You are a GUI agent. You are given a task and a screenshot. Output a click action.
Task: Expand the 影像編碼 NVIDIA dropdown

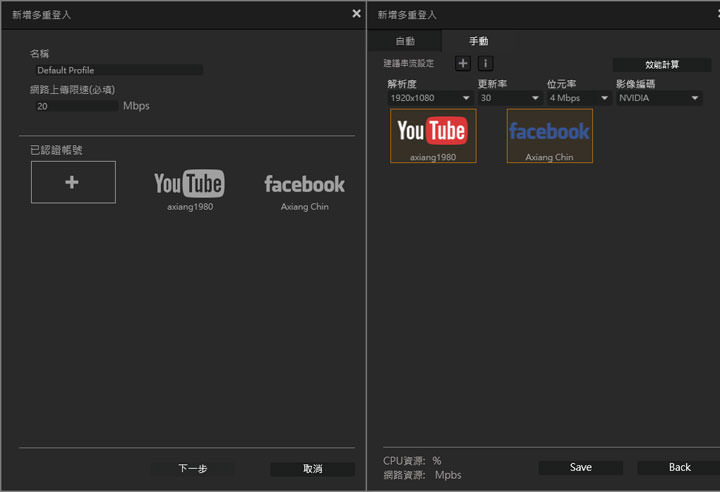coord(658,98)
